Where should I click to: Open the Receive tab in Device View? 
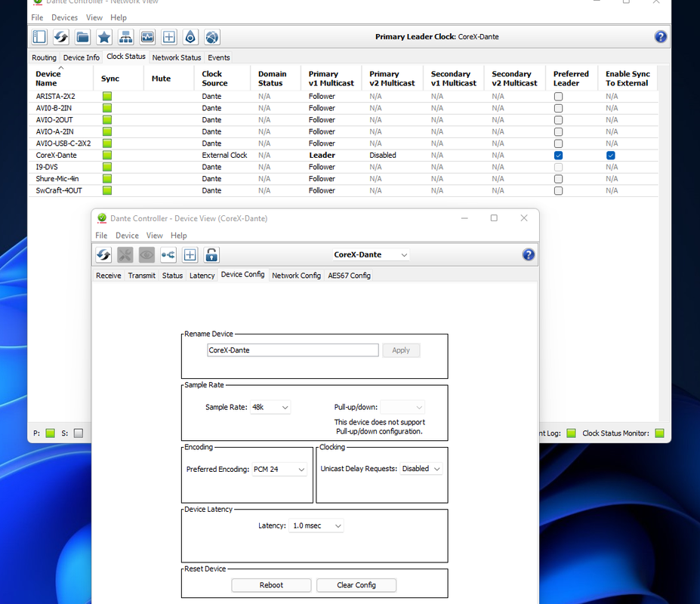tap(109, 276)
